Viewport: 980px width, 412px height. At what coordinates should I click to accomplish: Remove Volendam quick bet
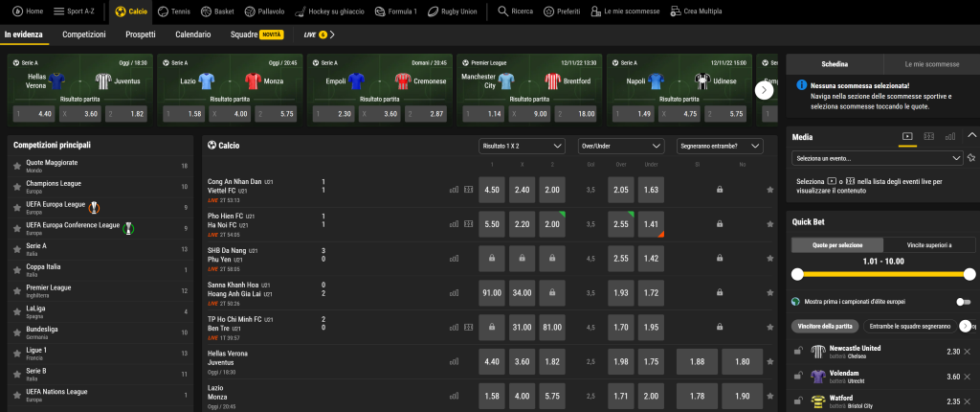(x=968, y=377)
